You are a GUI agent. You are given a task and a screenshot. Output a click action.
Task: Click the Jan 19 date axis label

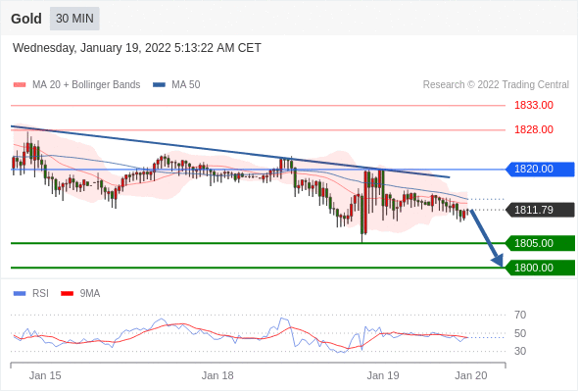[x=383, y=375]
